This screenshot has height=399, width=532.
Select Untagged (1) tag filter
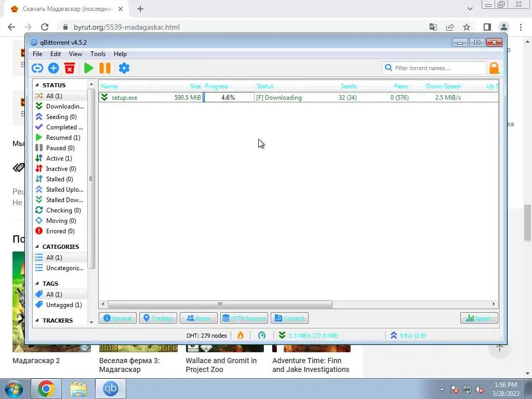[60, 305]
